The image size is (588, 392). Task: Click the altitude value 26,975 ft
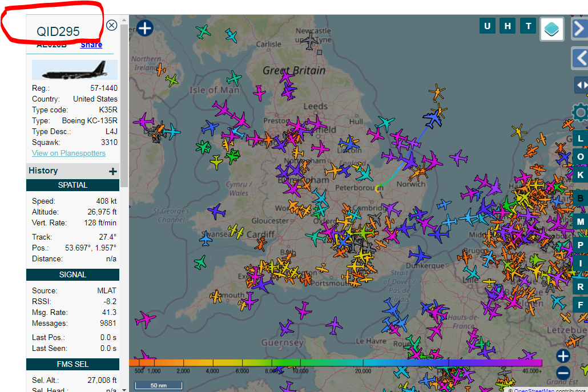[x=102, y=212]
